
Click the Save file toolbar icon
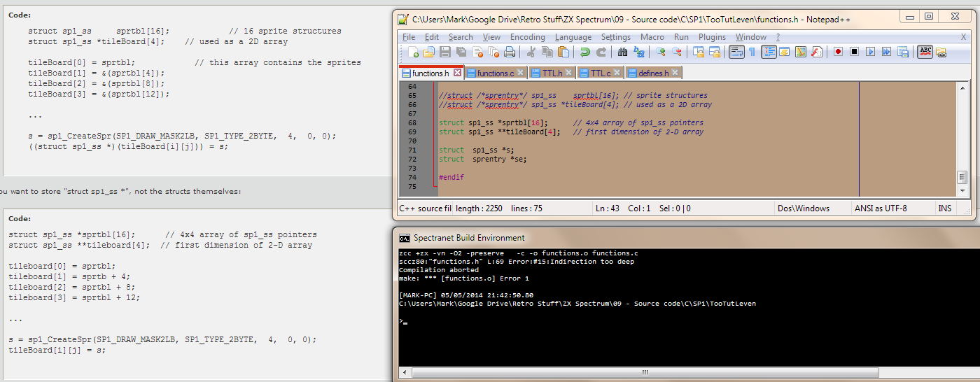tap(445, 52)
